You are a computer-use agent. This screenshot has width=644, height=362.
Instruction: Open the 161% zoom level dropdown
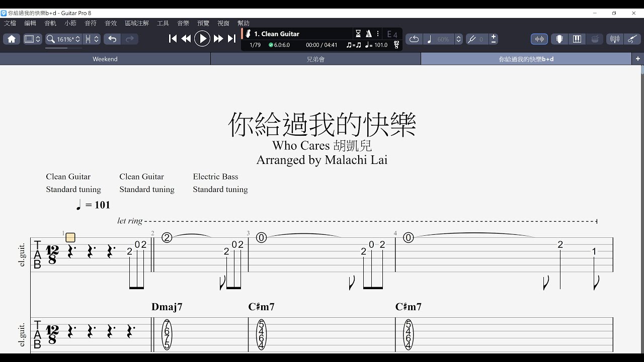pos(68,39)
